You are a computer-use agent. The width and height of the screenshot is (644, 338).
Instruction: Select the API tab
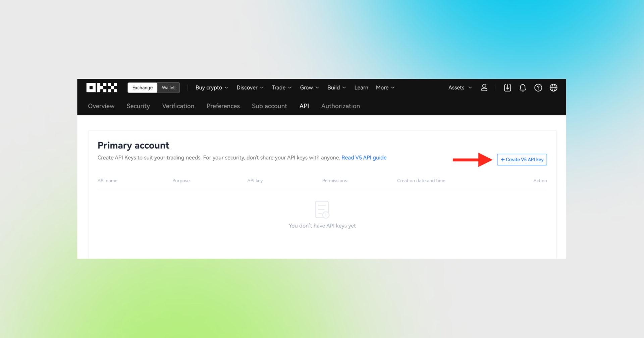304,106
